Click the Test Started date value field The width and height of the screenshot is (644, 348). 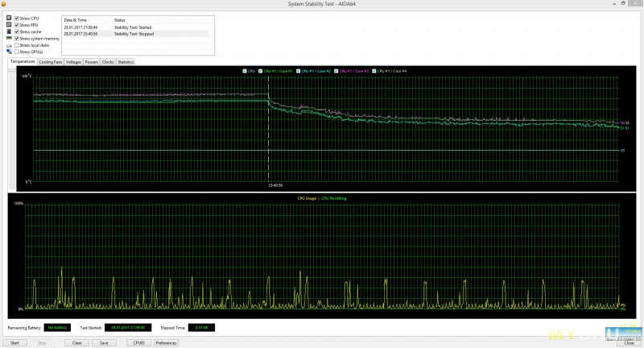[128, 327]
